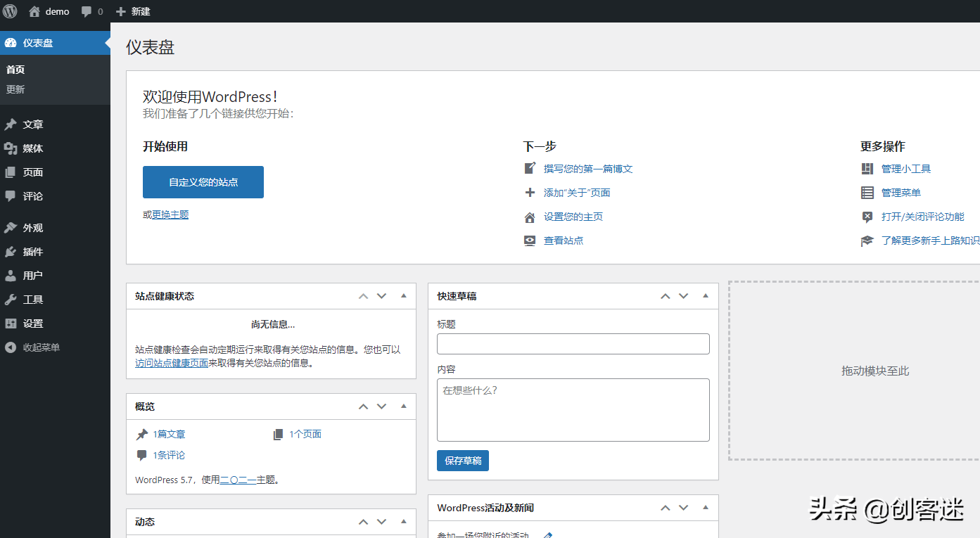Collapse the 站点健康状态 panel
The width and height of the screenshot is (980, 538).
tap(403, 295)
